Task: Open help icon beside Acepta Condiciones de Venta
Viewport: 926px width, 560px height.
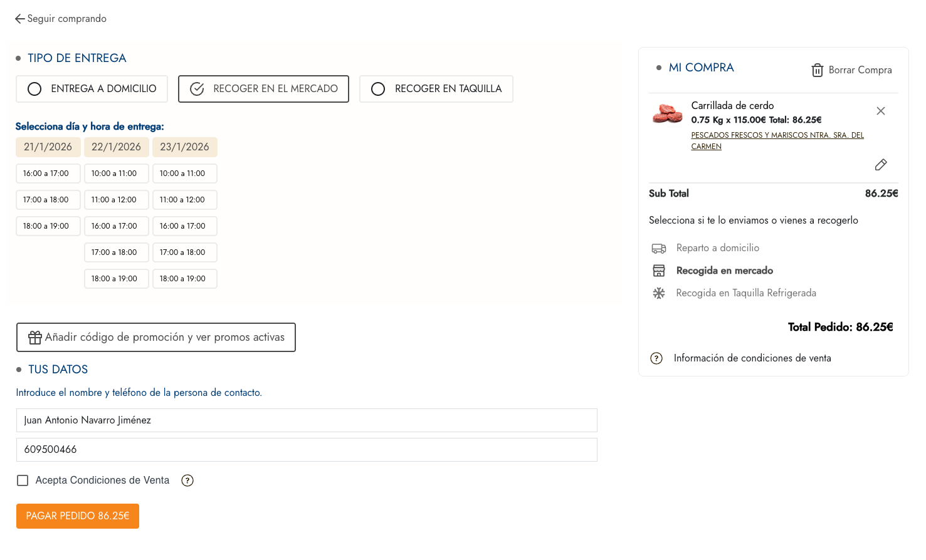Action: tap(187, 480)
